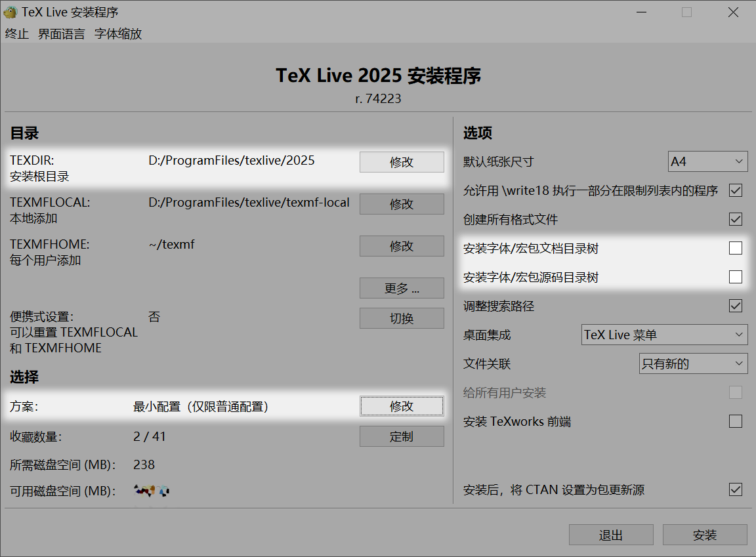Open the 界面语言 menu
The width and height of the screenshot is (756, 557).
click(62, 34)
